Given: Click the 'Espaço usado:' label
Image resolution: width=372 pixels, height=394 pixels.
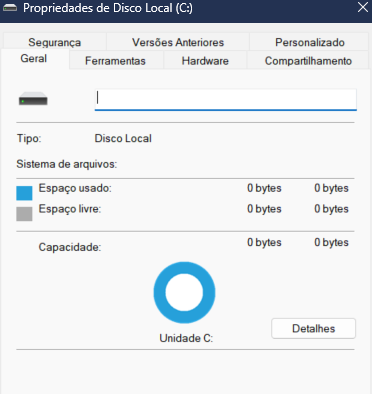Looking at the screenshot, I should 75,188.
